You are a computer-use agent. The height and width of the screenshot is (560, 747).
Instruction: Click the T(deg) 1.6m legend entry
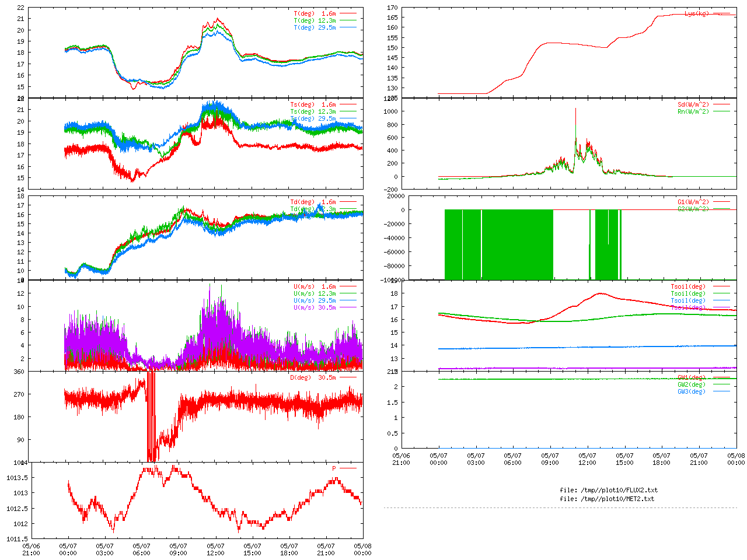pos(315,13)
